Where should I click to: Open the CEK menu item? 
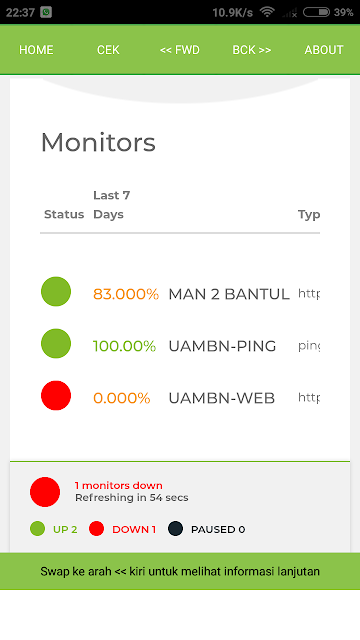pyautogui.click(x=108, y=50)
